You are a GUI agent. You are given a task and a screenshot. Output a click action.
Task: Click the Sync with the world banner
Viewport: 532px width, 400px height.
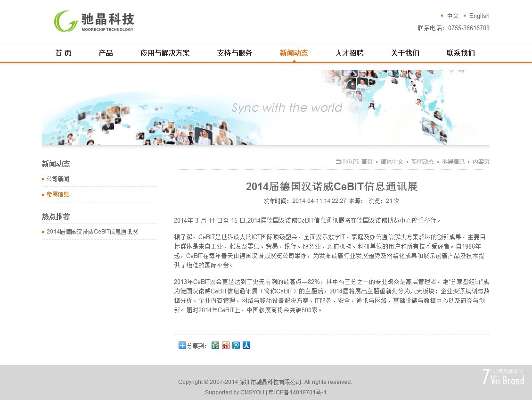(266, 108)
